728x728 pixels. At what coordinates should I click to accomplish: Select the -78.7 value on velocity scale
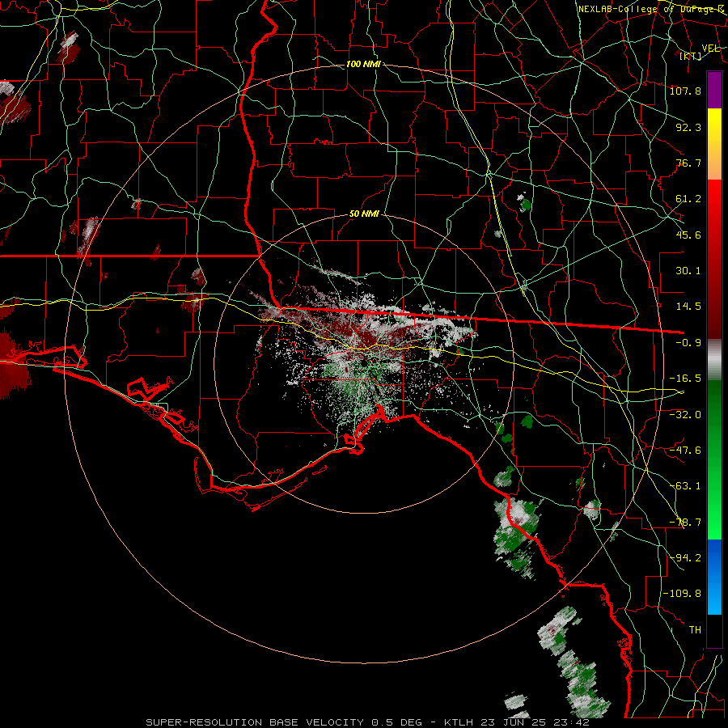685,523
